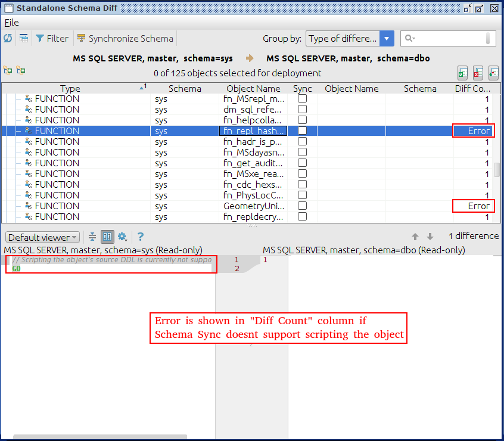The image size is (504, 441).
Task: Click the expand all groups icon
Action: pos(8,70)
